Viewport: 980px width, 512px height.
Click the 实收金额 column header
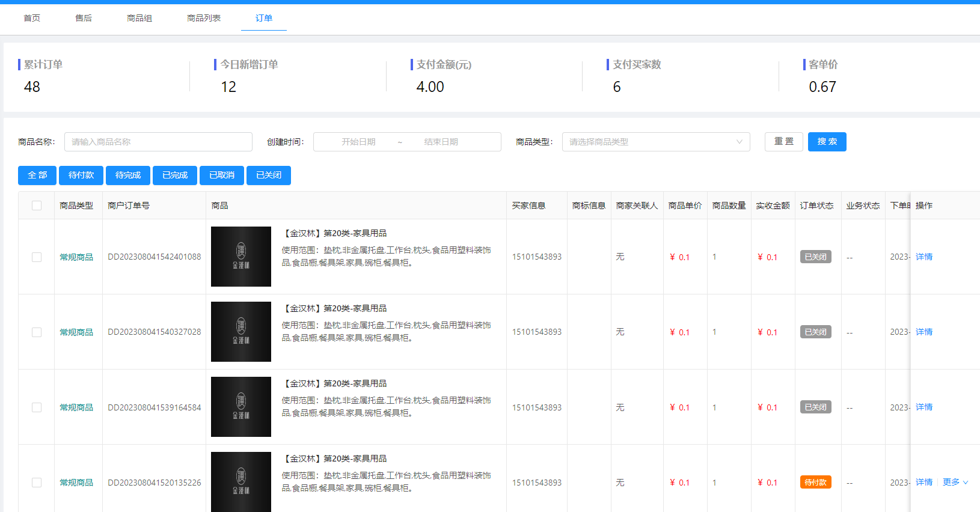pyautogui.click(x=773, y=206)
